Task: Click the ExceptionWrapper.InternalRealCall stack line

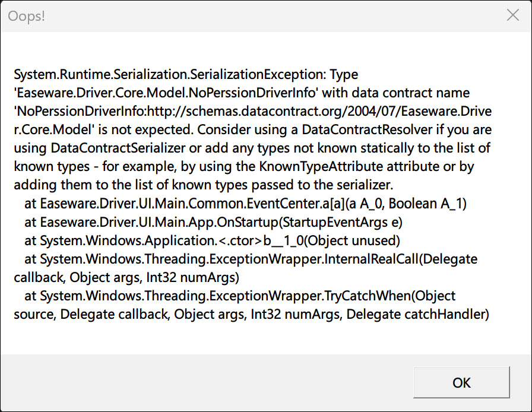Action: tap(251, 259)
